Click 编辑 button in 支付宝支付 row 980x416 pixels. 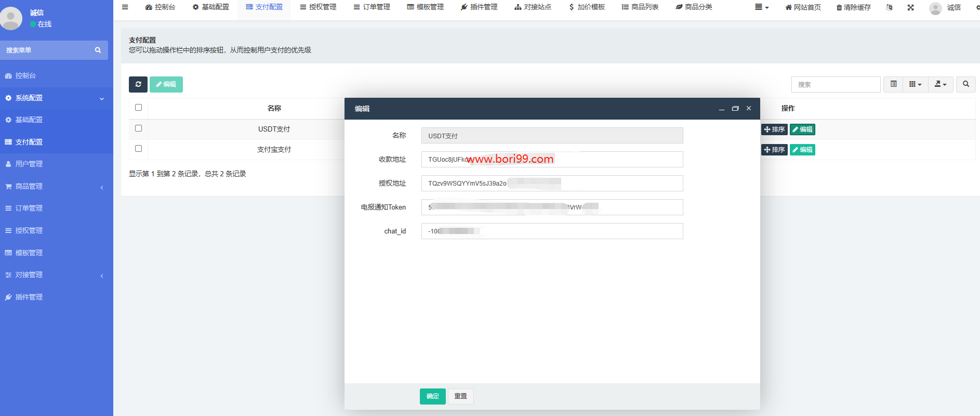tap(802, 150)
